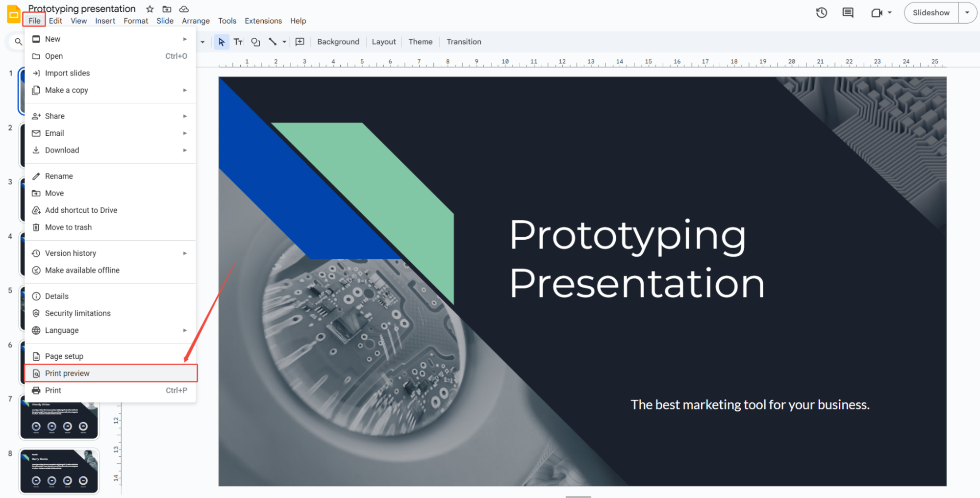Add a comment with the comment icon
The height and width of the screenshot is (498, 980).
click(x=300, y=42)
